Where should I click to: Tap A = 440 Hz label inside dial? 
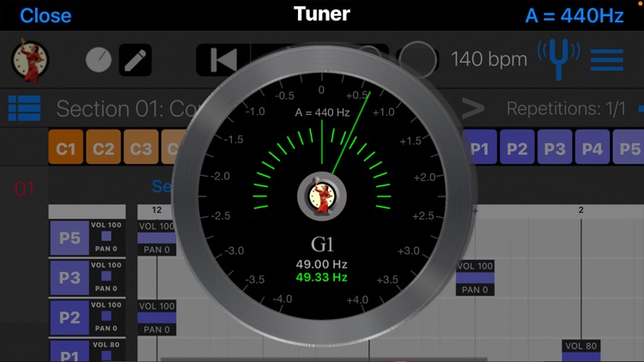(x=322, y=112)
